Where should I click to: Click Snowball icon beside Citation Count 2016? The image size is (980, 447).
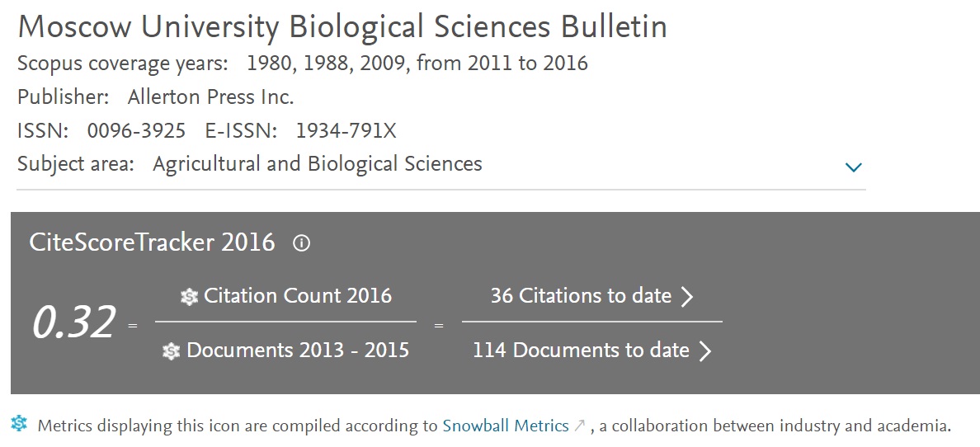(x=190, y=296)
